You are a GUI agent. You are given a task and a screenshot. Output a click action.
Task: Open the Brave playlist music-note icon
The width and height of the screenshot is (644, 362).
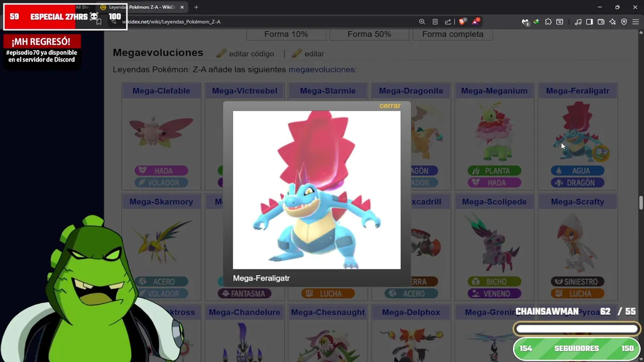point(578,22)
